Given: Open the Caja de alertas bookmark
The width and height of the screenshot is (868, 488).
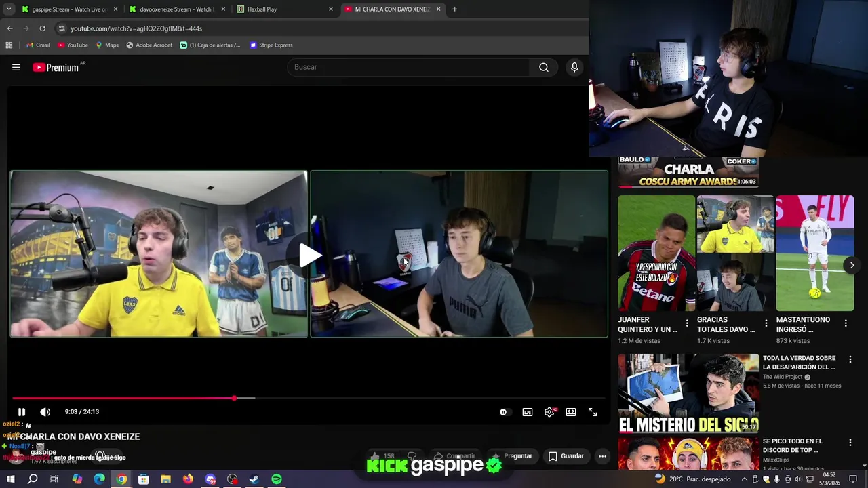Looking at the screenshot, I should point(210,45).
